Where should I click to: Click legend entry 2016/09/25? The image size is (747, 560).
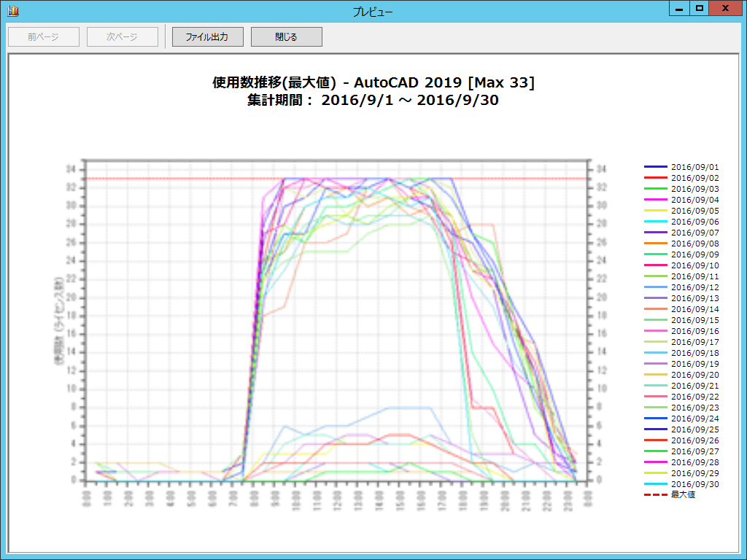[x=682, y=430]
